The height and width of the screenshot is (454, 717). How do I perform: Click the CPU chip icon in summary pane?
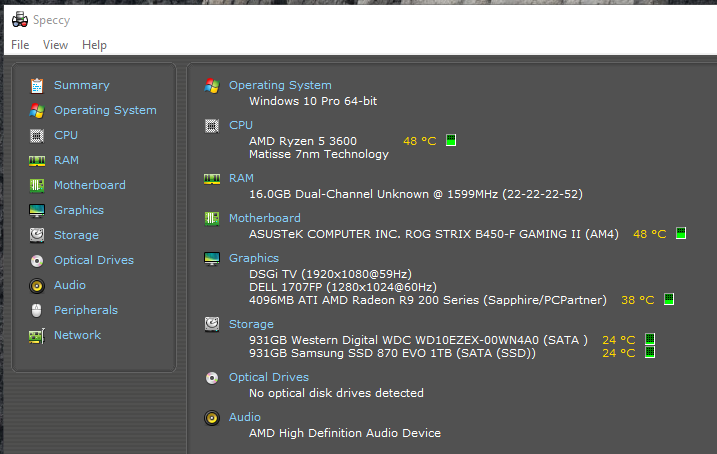[212, 125]
